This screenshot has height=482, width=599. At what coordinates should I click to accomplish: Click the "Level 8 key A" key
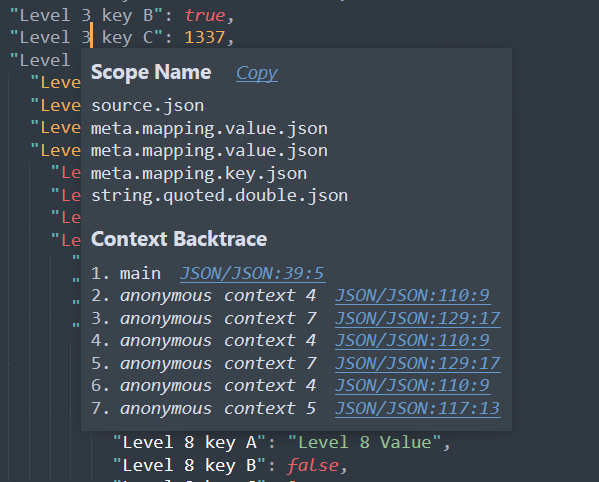189,443
